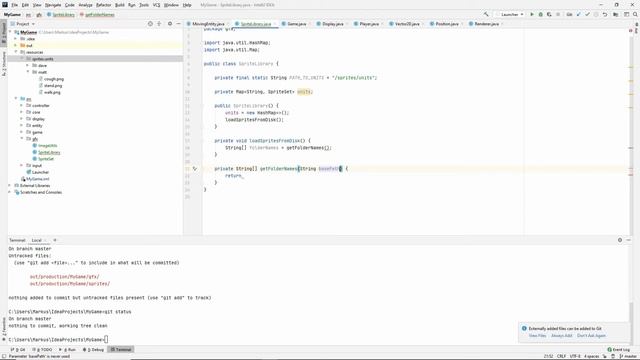Viewport: 640px width, 360px height.
Task: Run the Launcher configuration
Action: pos(532,14)
